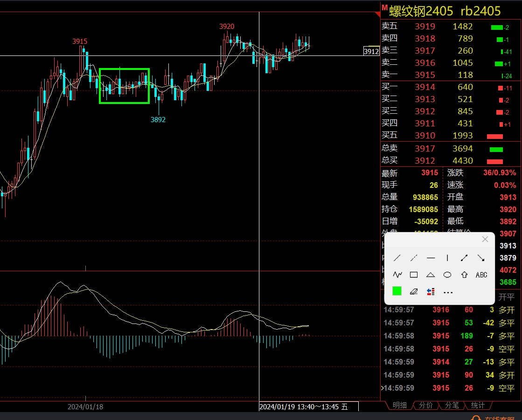
Task: Click the 最低 value 3892
Action: tap(508, 221)
